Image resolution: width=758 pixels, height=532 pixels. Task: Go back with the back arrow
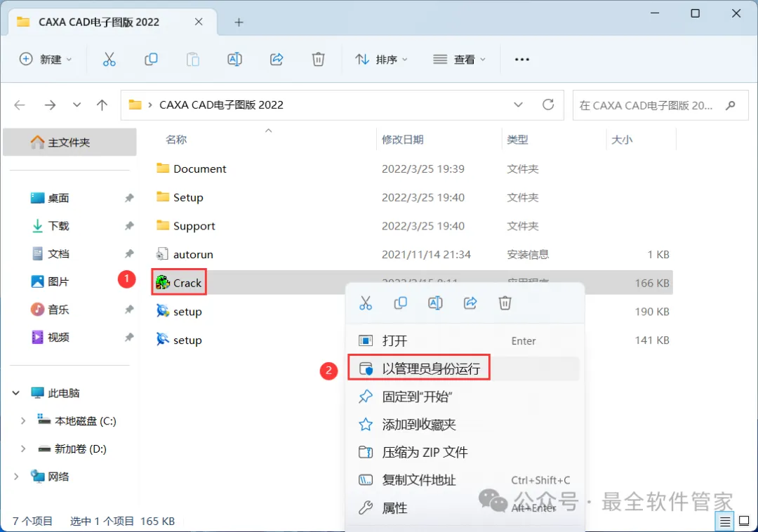click(x=20, y=105)
